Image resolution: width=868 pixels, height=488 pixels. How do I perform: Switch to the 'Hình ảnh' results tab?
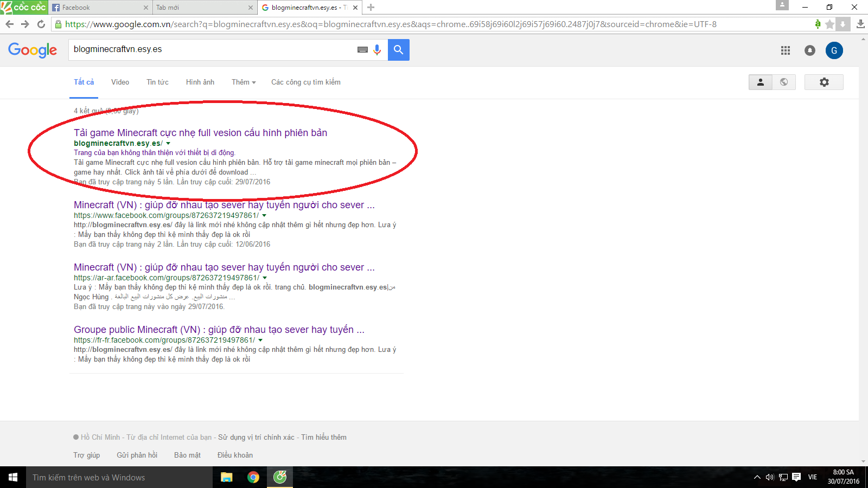[x=200, y=82]
